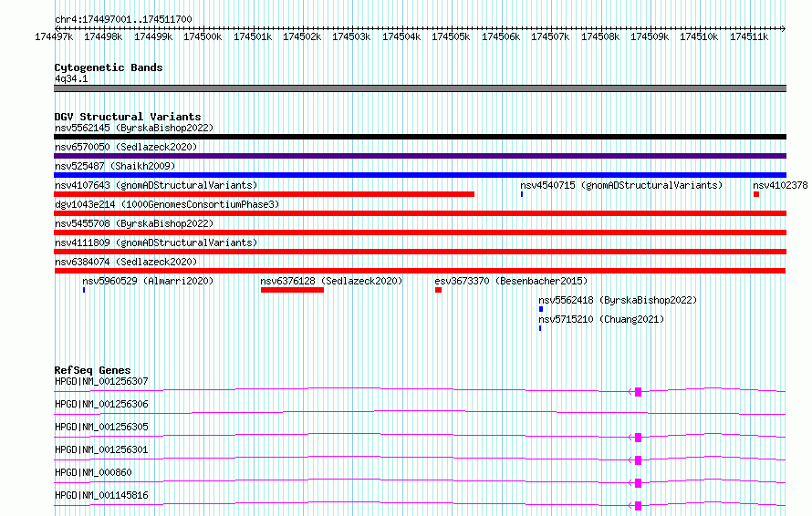Click nsv5455708 (ByrskaBishop2022) label
Screen dimensions: 812x516
134,223
